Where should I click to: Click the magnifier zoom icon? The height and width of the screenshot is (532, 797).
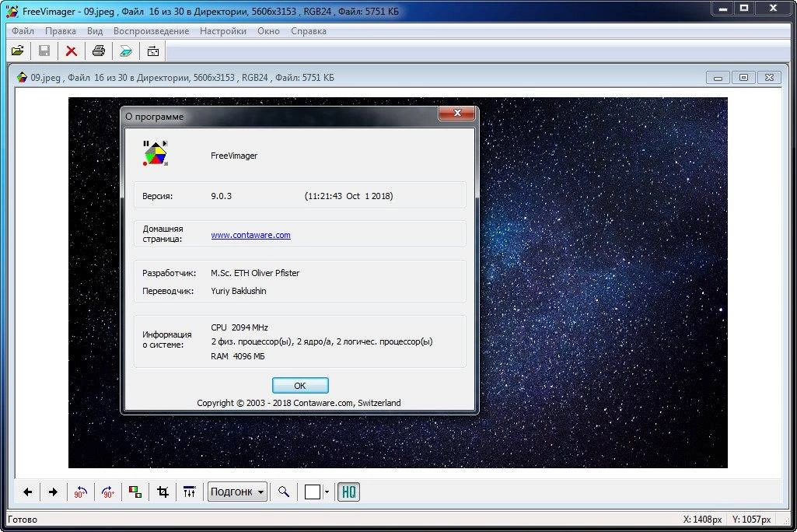pos(284,492)
